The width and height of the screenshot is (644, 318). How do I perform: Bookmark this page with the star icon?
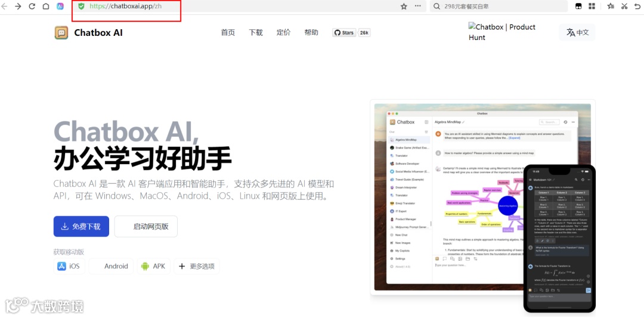click(404, 6)
